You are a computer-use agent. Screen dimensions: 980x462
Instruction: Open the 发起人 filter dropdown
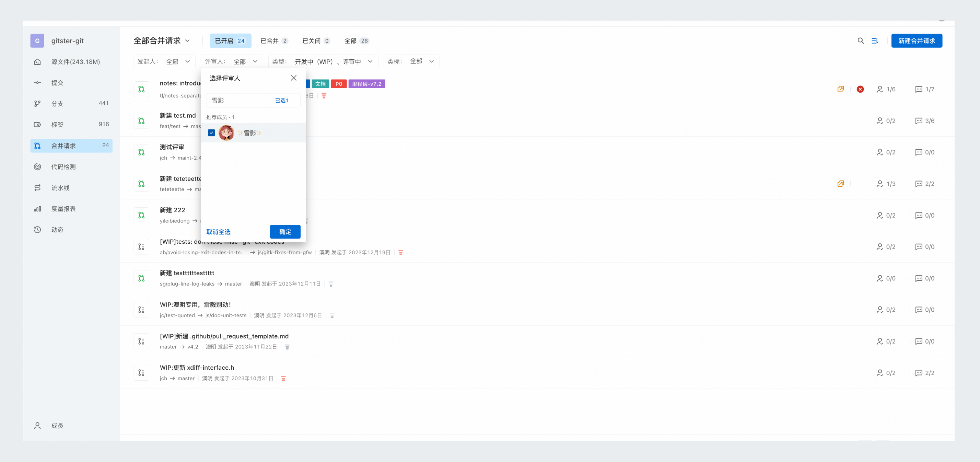164,61
